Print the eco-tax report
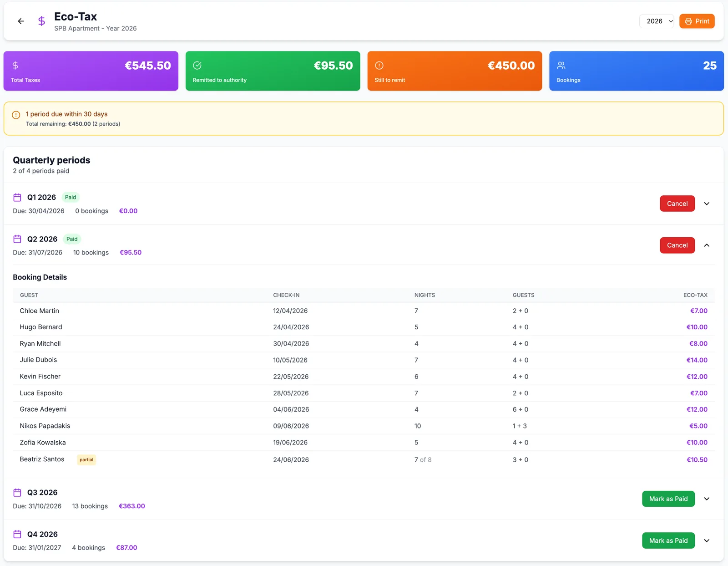 [x=697, y=21]
